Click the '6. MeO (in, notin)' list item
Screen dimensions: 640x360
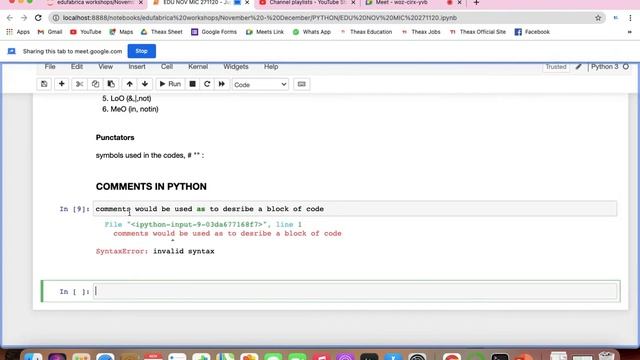point(130,109)
